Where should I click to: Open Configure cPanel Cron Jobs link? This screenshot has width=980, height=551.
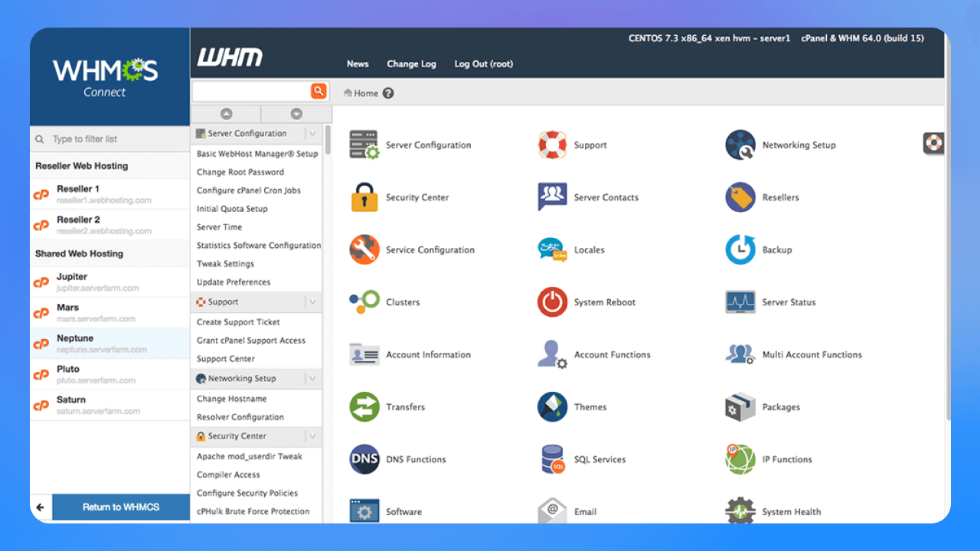point(249,191)
